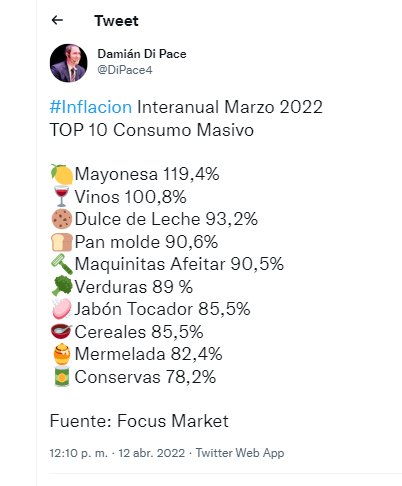Click the Tweet header title
The width and height of the screenshot is (402, 486).
coord(116,21)
